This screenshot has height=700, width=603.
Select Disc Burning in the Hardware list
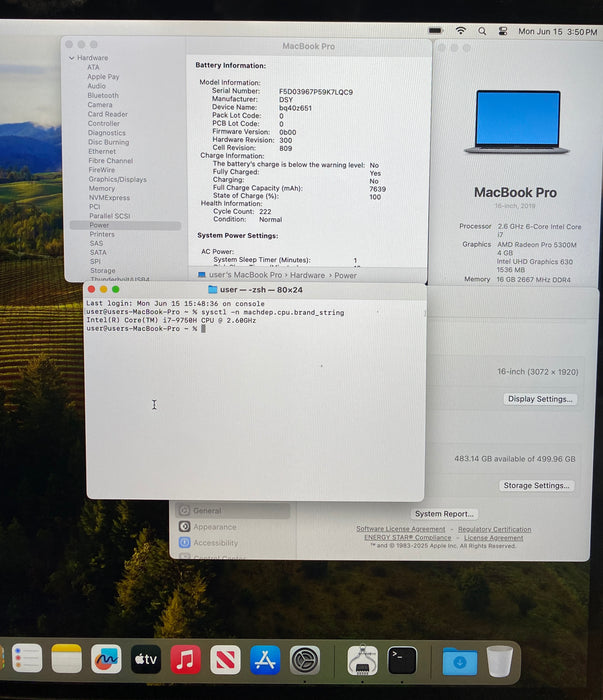[108, 142]
